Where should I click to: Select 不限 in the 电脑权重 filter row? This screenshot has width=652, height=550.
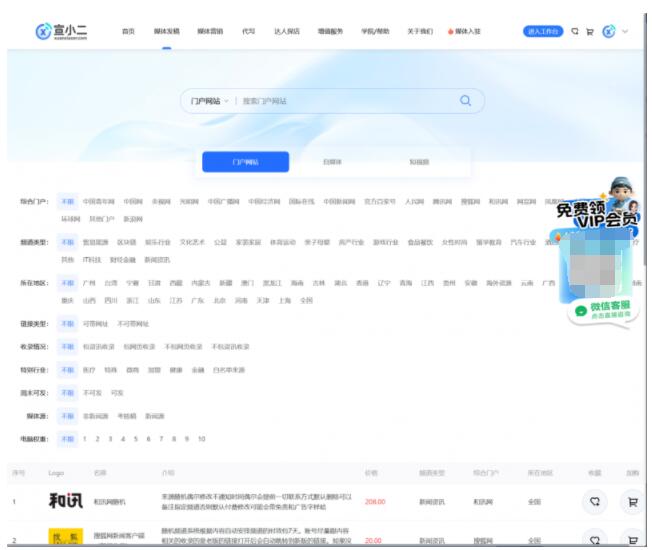(x=67, y=439)
